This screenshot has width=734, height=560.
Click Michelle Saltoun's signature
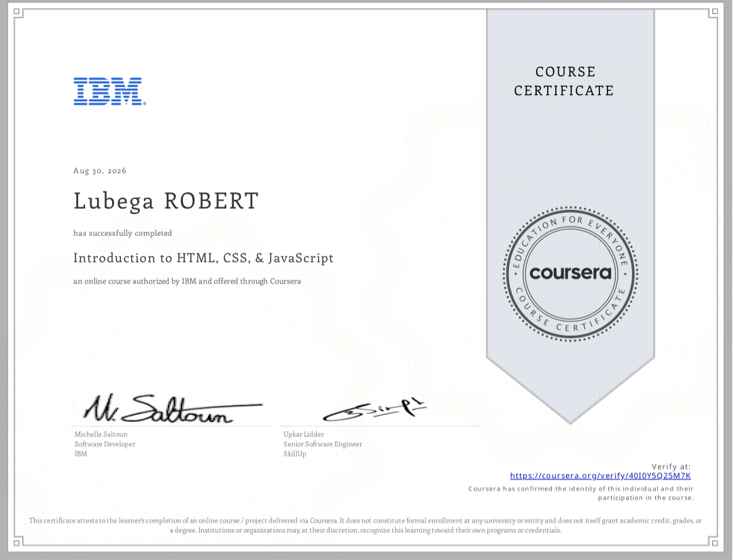pyautogui.click(x=173, y=408)
